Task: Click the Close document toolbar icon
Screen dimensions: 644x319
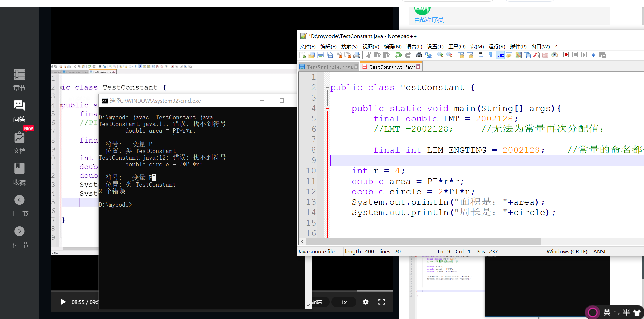Action: (339, 55)
